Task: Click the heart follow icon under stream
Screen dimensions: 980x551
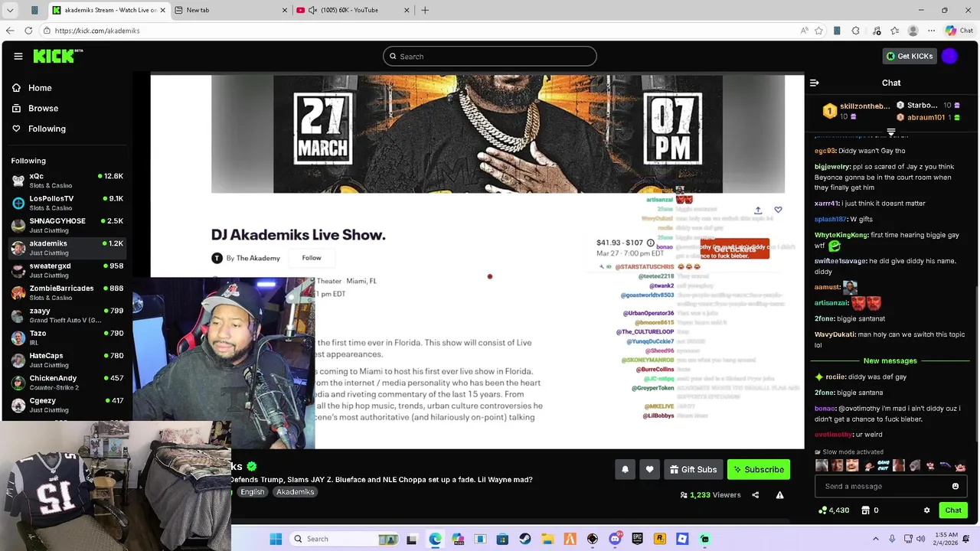Action: click(x=649, y=469)
